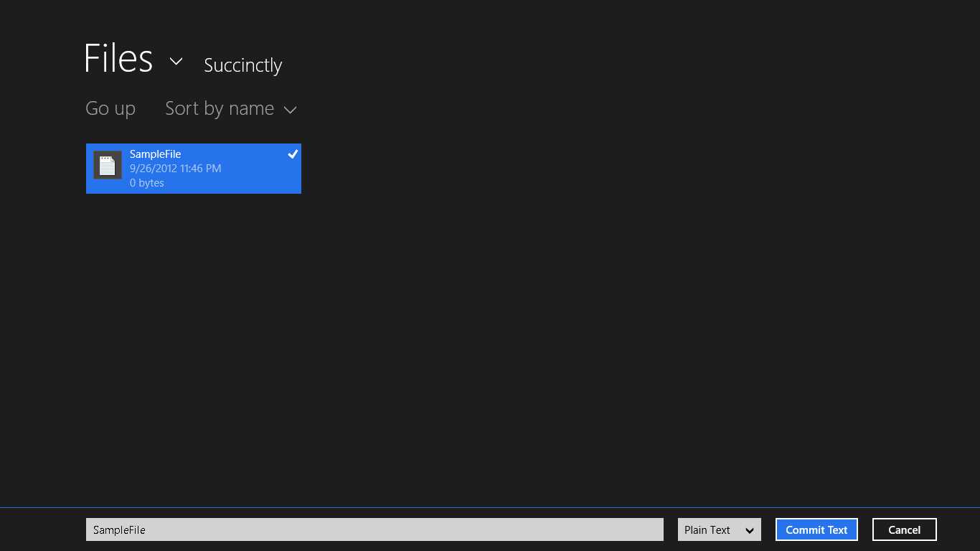Click the Succinctly folder label
This screenshot has height=551, width=980.
tap(242, 65)
